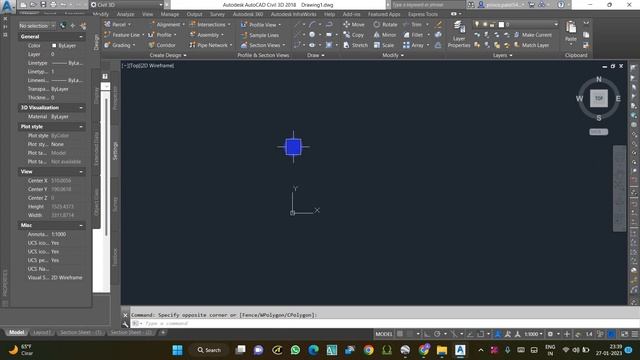Select the Pipe Network tool
The width and height of the screenshot is (640, 360).
click(x=210, y=45)
